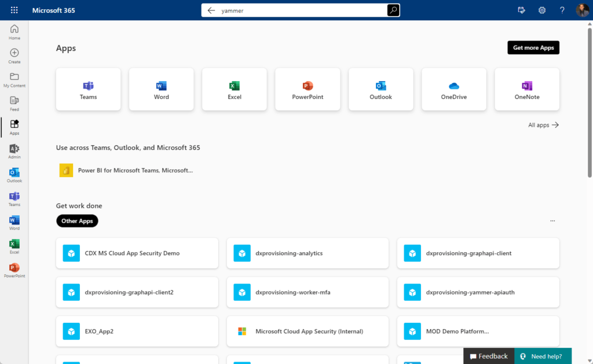
Task: Open dxprovisioning-yammer-apiauth app card
Action: [478, 292]
